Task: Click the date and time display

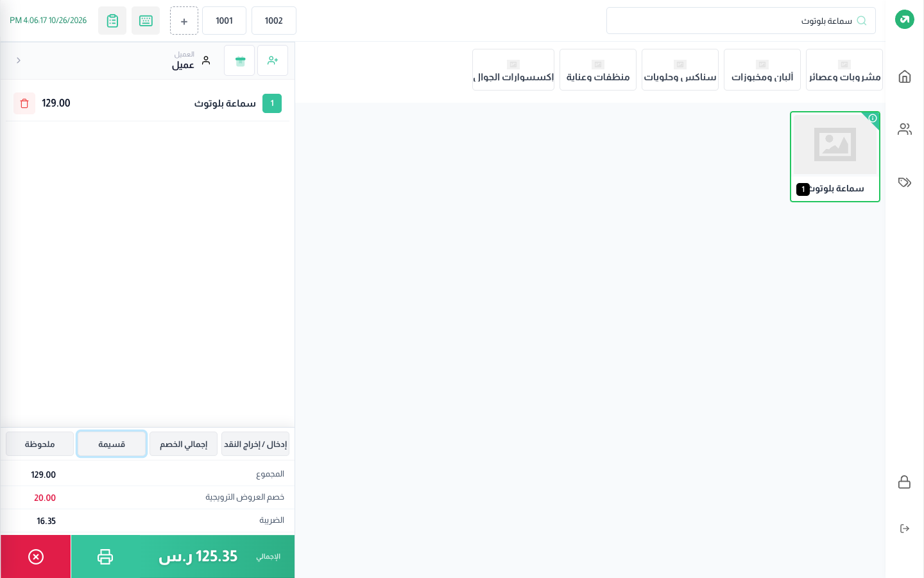Action: [48, 21]
